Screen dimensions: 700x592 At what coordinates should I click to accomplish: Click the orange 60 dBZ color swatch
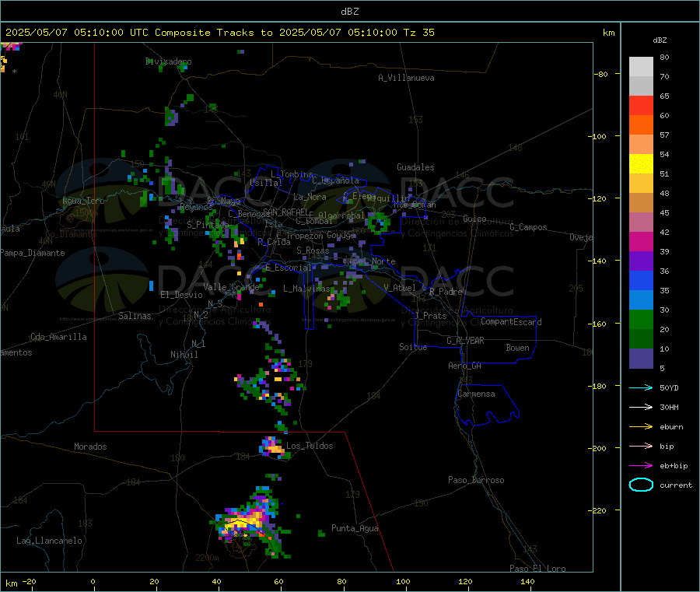click(641, 125)
